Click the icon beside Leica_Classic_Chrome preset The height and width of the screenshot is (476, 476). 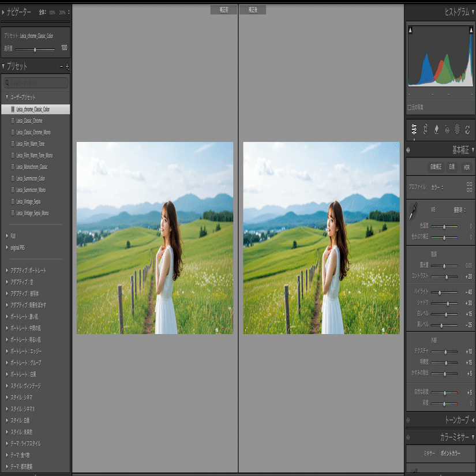[x=13, y=121]
